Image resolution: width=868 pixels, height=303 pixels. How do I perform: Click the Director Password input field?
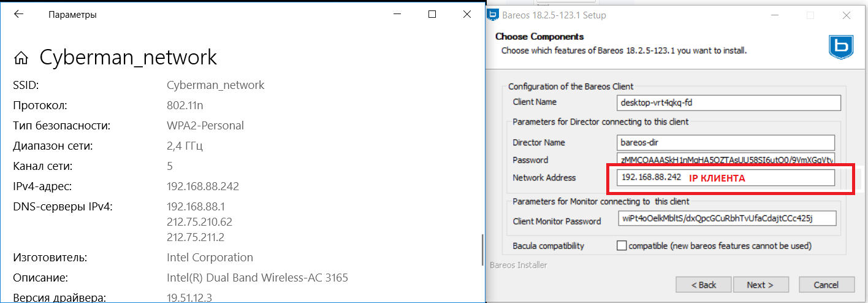pos(726,160)
